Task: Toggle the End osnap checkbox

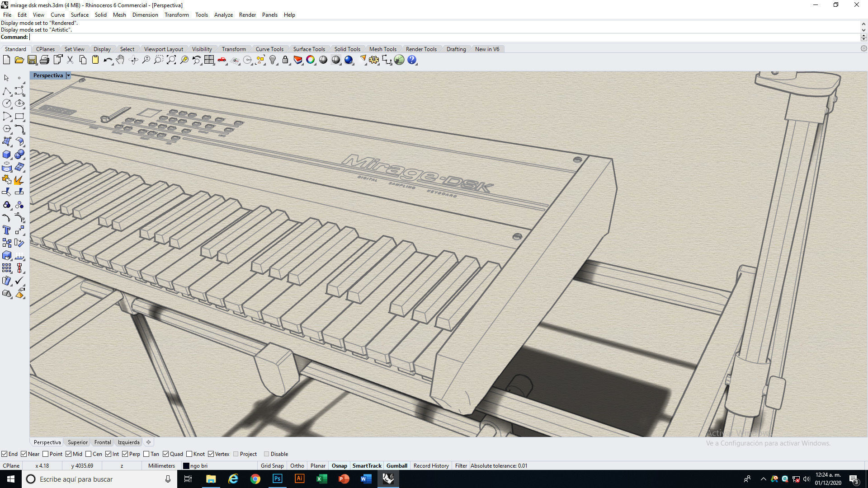Action: click(4, 454)
